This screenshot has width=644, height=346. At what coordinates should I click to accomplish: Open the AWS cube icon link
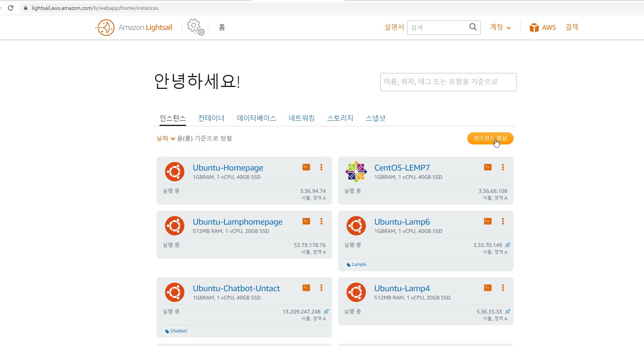534,28
